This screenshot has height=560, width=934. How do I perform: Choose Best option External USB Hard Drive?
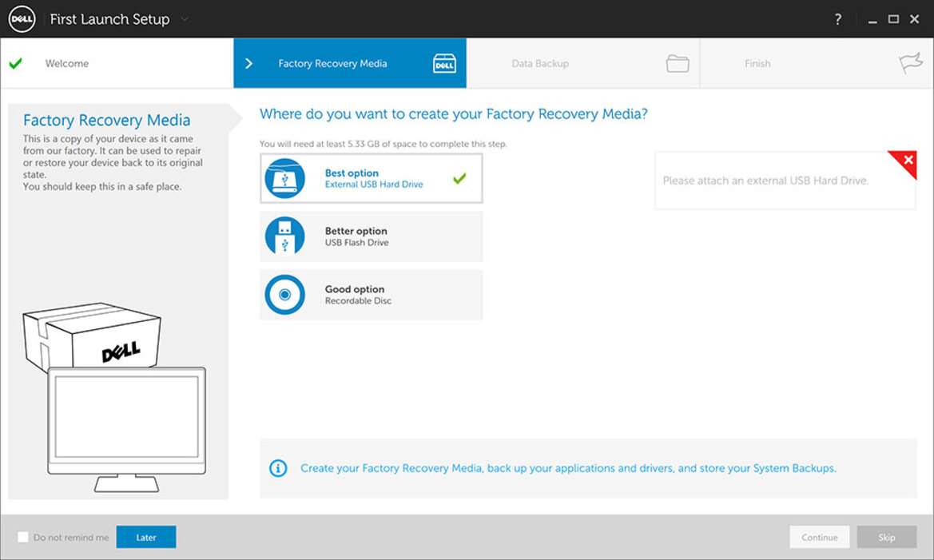[x=371, y=178]
